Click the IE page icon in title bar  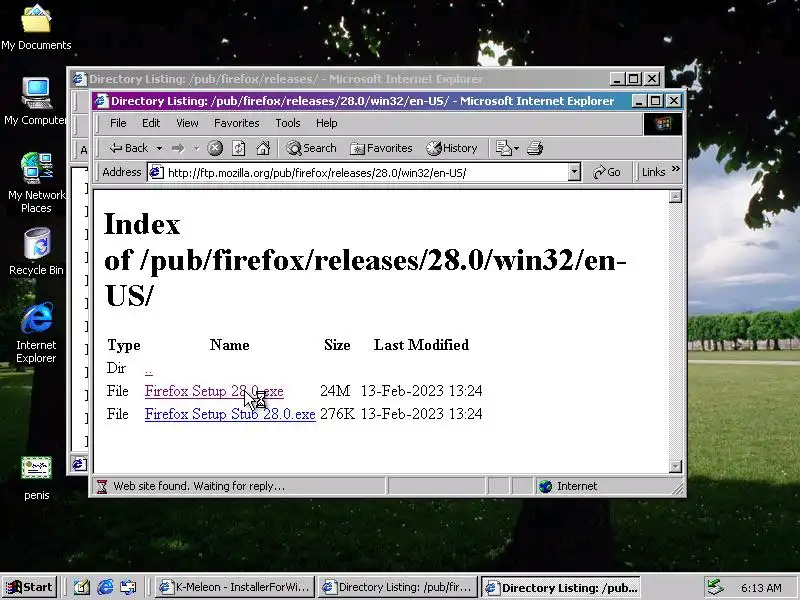click(x=102, y=101)
